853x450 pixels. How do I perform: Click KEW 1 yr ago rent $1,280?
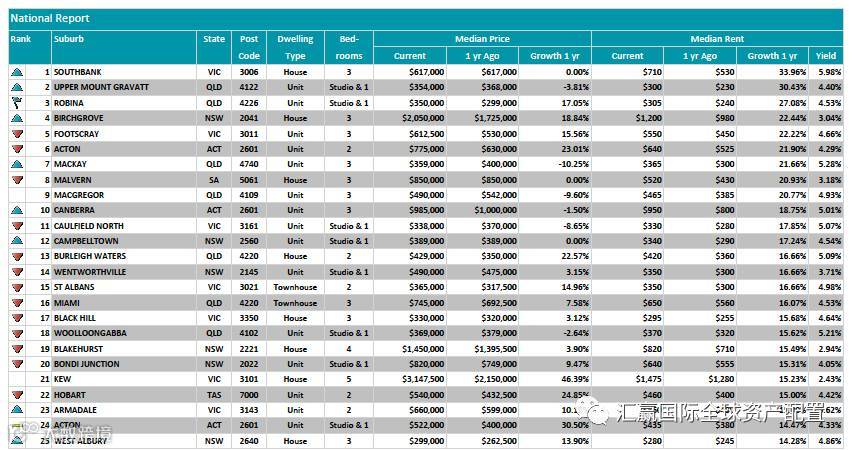pyautogui.click(x=720, y=379)
